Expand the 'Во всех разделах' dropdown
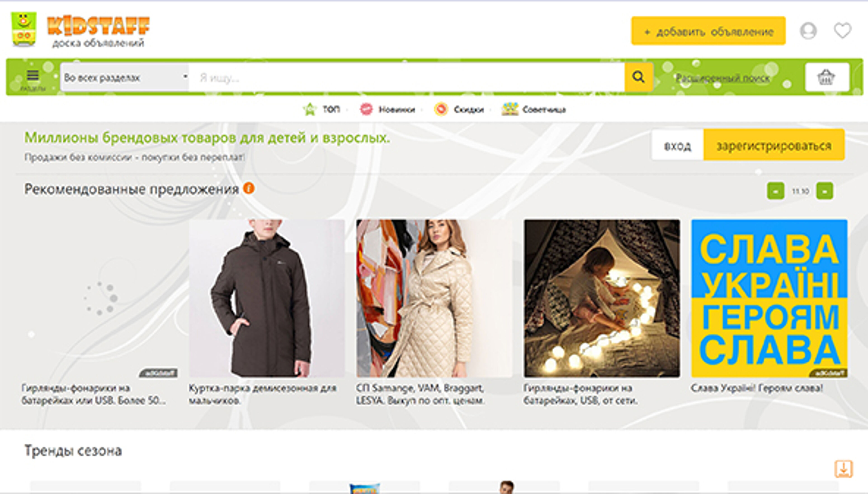The width and height of the screenshot is (868, 494). click(x=125, y=78)
